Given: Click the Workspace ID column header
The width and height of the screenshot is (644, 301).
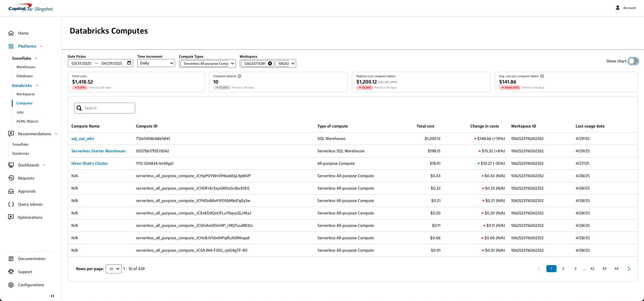Looking at the screenshot, I should point(524,126).
